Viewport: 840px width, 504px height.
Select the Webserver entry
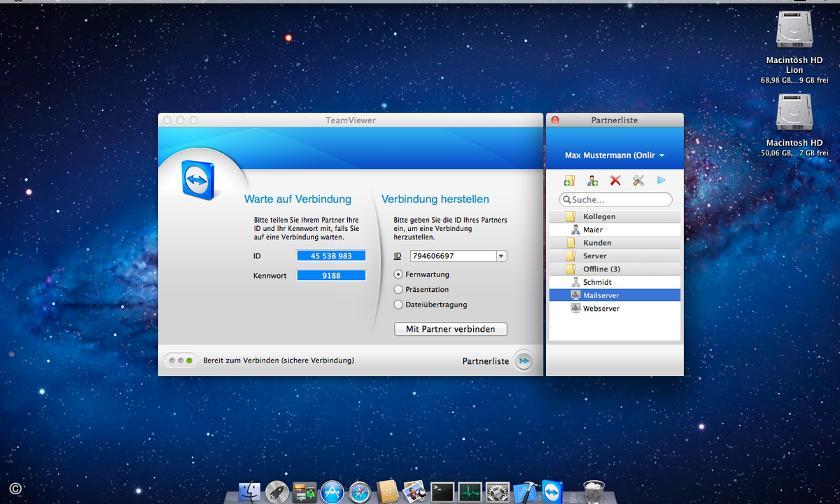[615, 308]
